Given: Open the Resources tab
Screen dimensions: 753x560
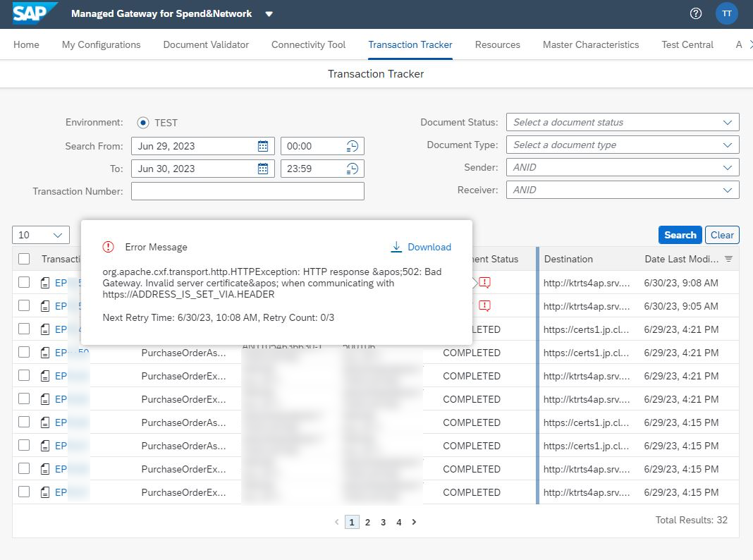Looking at the screenshot, I should coord(498,44).
